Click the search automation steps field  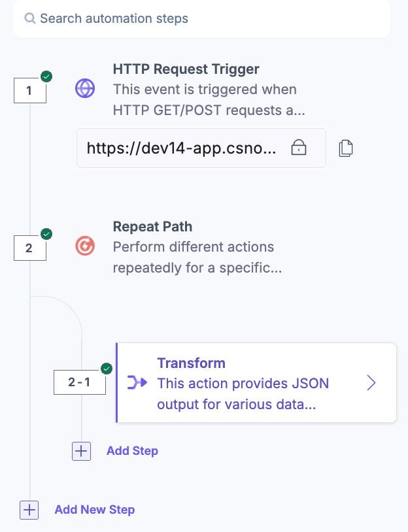[x=196, y=18]
